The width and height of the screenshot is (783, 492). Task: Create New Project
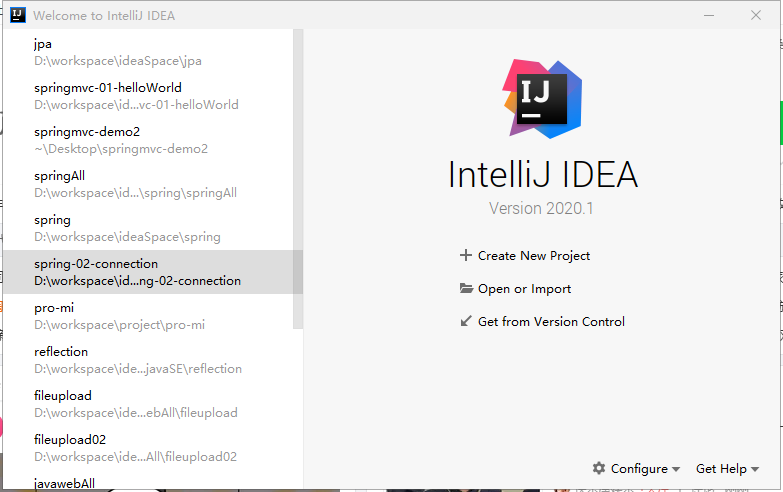[x=534, y=256]
